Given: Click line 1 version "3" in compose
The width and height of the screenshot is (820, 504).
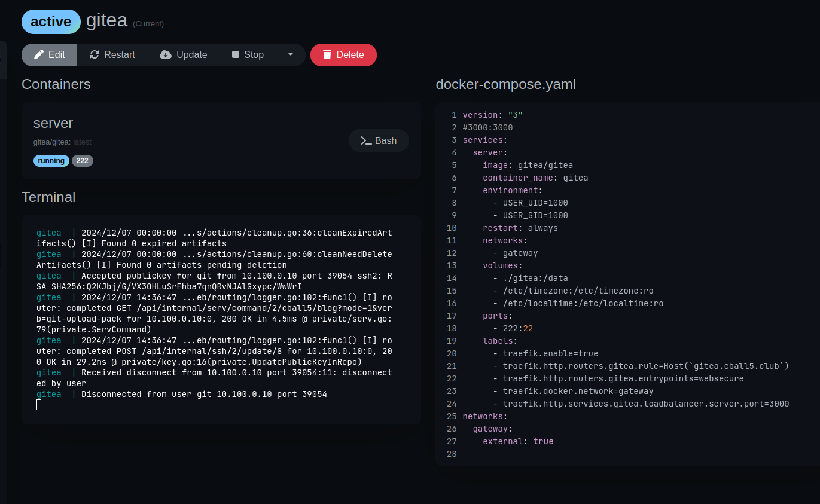Looking at the screenshot, I should 493,115.
